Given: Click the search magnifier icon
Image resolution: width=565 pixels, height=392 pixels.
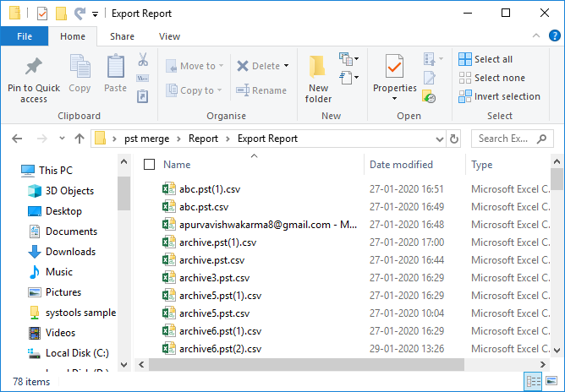Looking at the screenshot, I should pos(541,139).
